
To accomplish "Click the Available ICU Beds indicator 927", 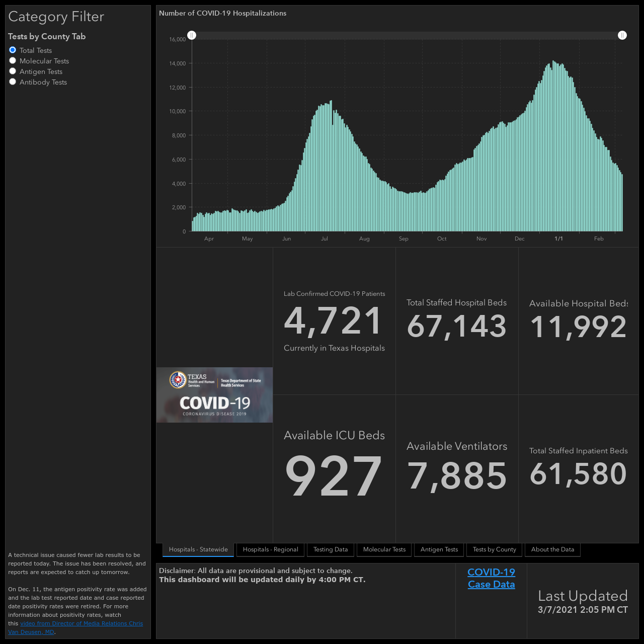I will click(x=334, y=475).
